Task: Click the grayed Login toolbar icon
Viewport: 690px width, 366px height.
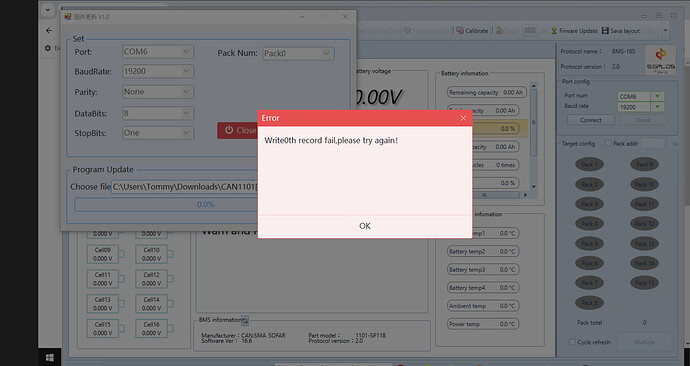Action: 500,31
